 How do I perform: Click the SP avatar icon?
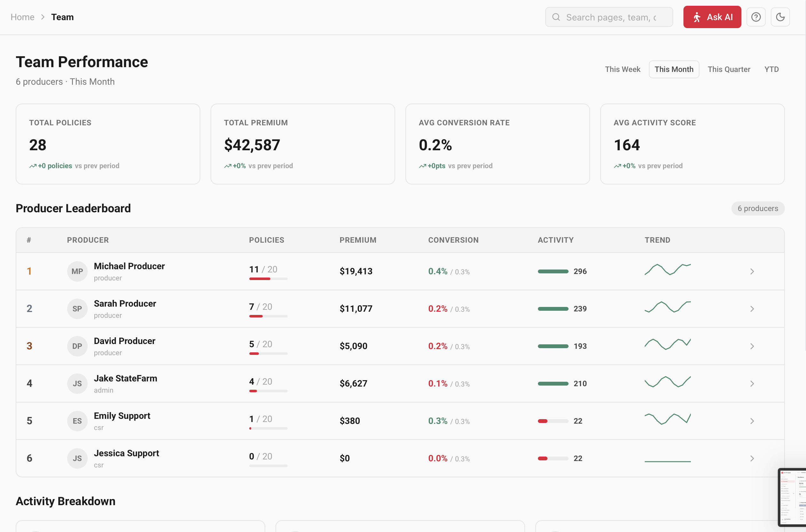pyautogui.click(x=77, y=309)
